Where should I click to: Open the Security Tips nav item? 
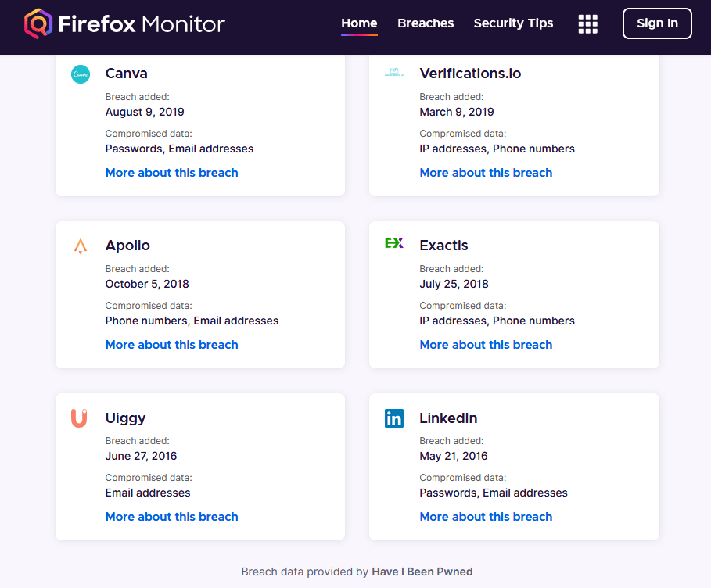coord(513,23)
